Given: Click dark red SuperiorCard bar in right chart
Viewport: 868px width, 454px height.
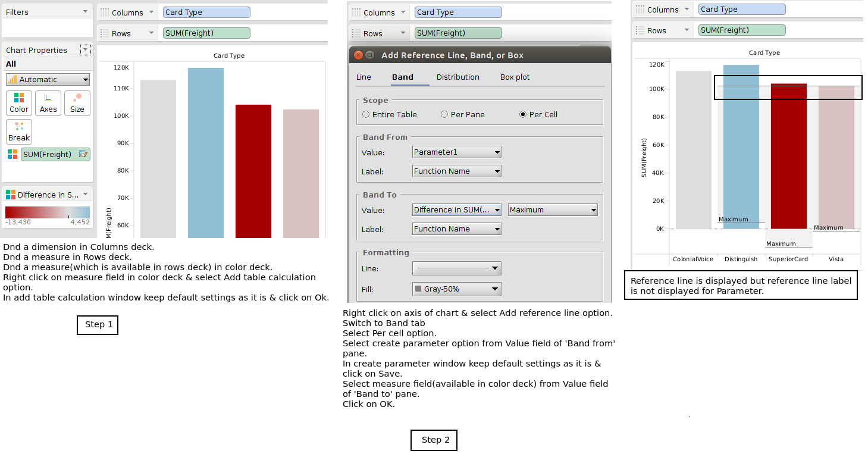Looking at the screenshot, I should [x=789, y=156].
